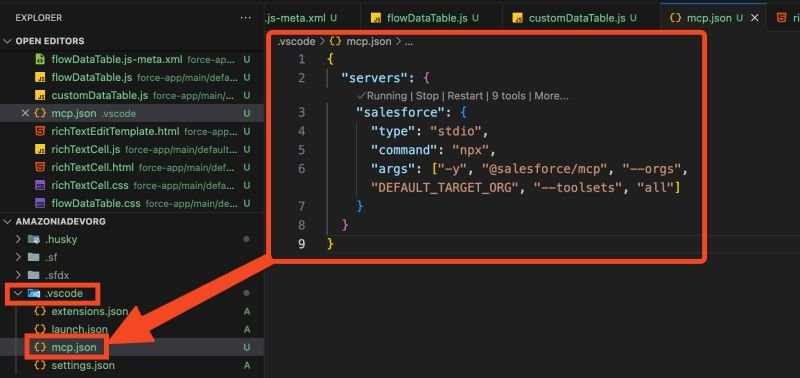Click the .vscode folder icon
The width and height of the screenshot is (800, 378).
[34, 293]
